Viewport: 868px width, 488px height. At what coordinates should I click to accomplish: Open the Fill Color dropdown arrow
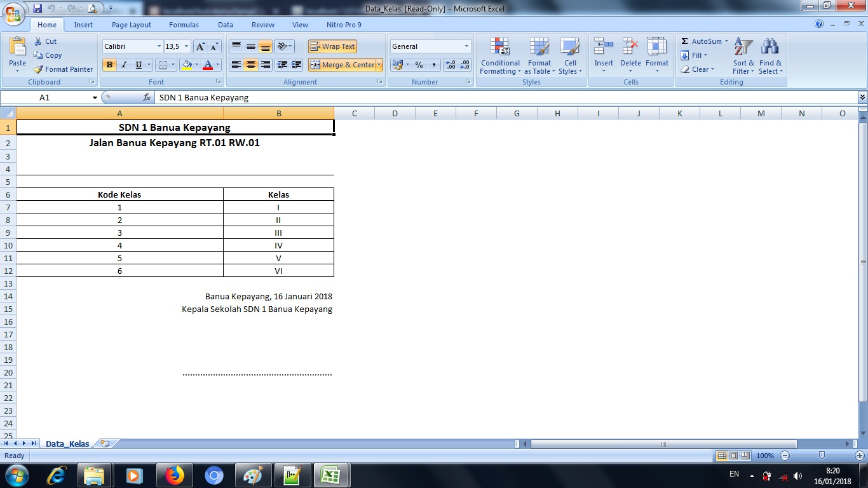[x=195, y=65]
